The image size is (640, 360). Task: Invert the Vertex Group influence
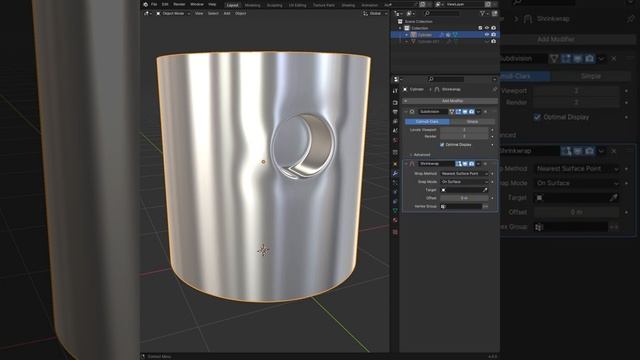pos(485,207)
